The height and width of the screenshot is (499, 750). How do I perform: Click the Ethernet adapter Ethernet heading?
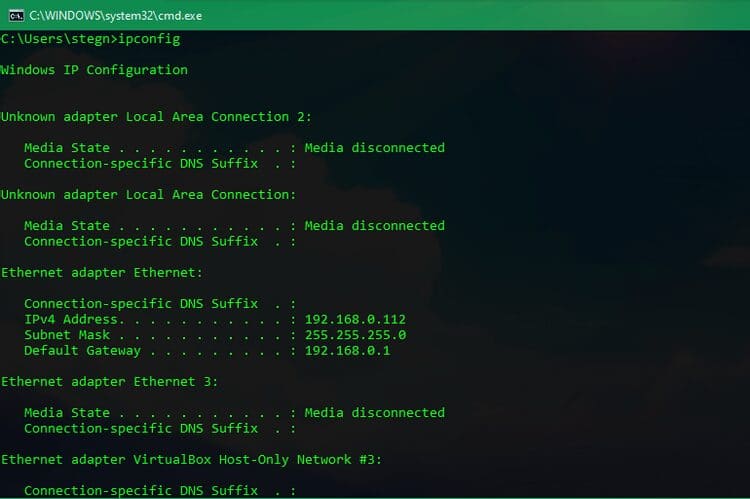click(x=101, y=273)
